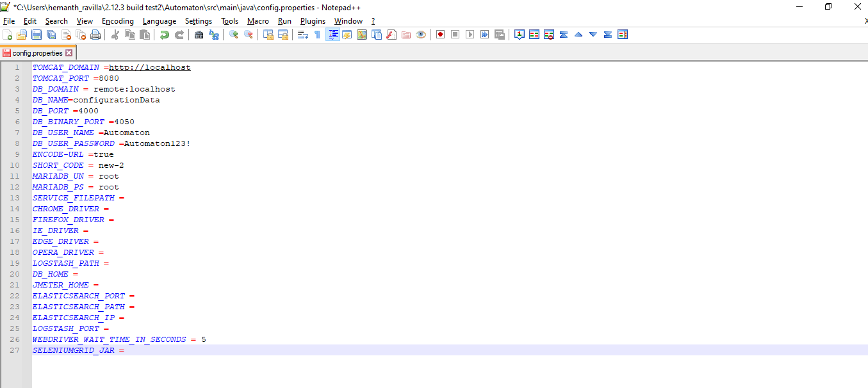
Task: Jump to last difference icon
Action: click(x=608, y=35)
